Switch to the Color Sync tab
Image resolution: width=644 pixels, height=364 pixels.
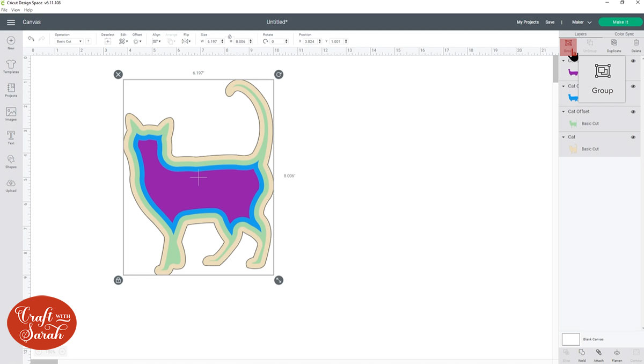[624, 34]
